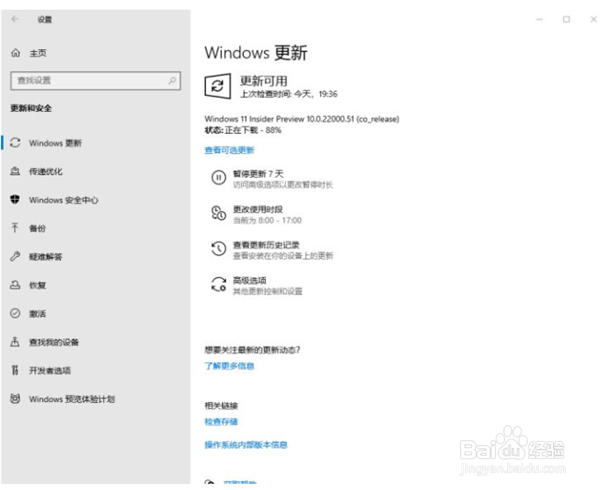Click the back arrow in Settings title bar
This screenshot has width=600, height=490.
(15, 19)
